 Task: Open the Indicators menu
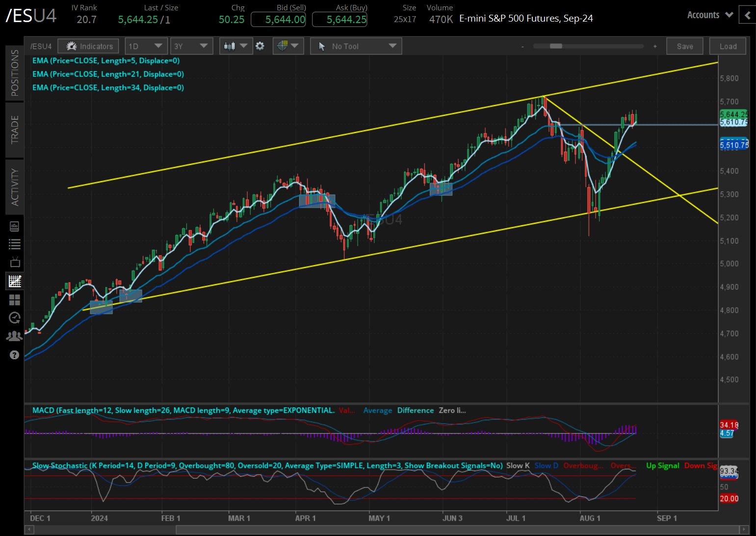click(x=88, y=46)
